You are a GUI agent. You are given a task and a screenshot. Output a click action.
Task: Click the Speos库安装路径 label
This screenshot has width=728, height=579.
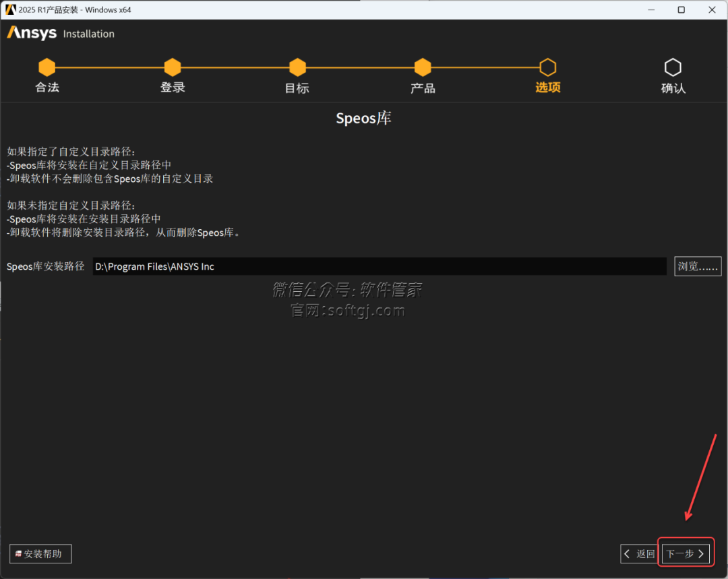(46, 266)
